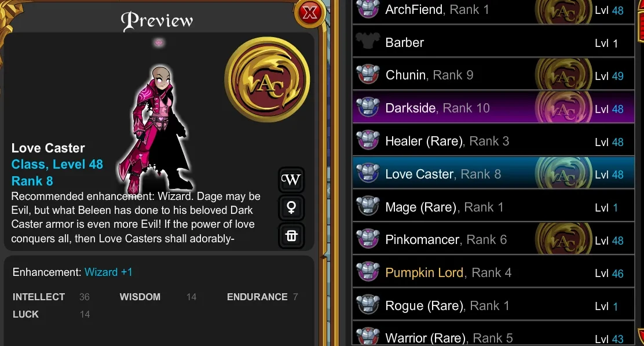Click the Barber armor silhouette icon

(368, 42)
